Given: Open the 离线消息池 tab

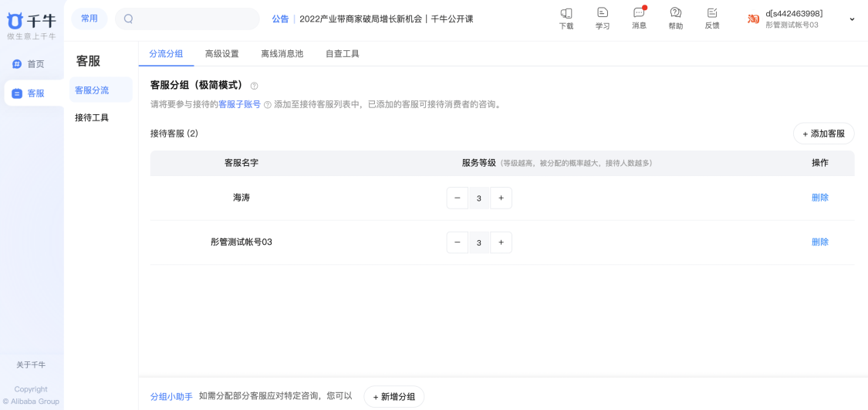Looking at the screenshot, I should [x=282, y=54].
